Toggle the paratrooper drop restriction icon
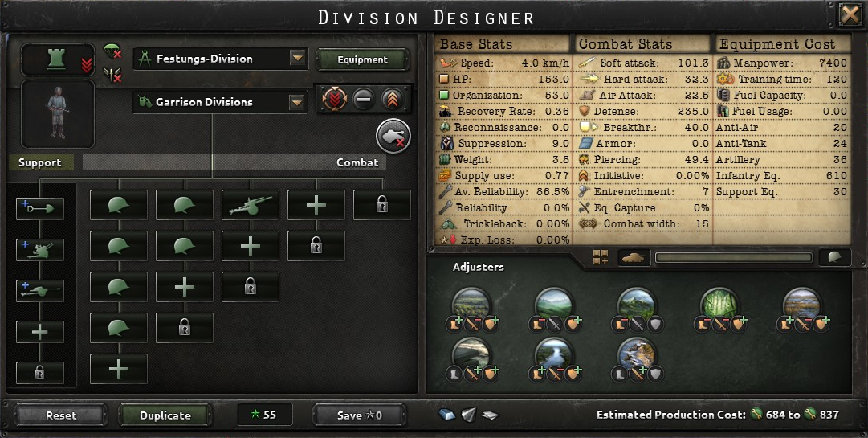The width and height of the screenshot is (868, 438). point(112,51)
